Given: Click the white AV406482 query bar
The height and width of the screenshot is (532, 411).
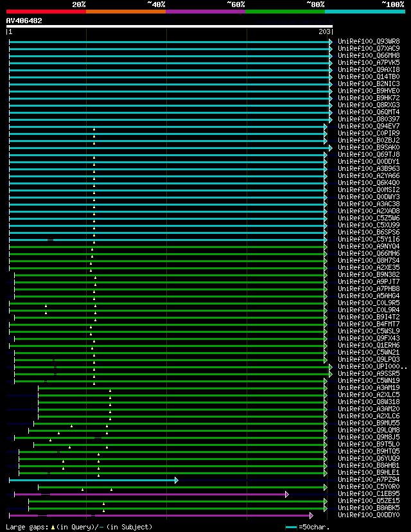Looking at the screenshot, I should 169,26.
